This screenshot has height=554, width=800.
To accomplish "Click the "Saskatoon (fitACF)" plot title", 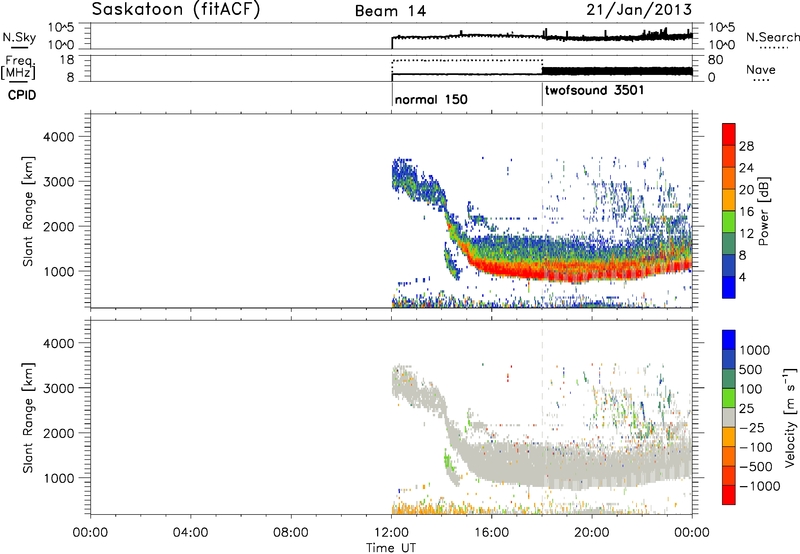I will 176,10.
